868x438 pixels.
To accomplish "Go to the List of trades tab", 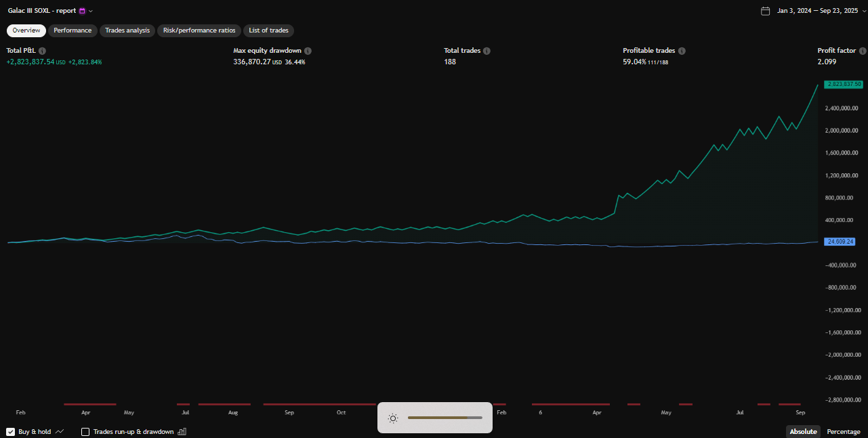I will click(268, 30).
